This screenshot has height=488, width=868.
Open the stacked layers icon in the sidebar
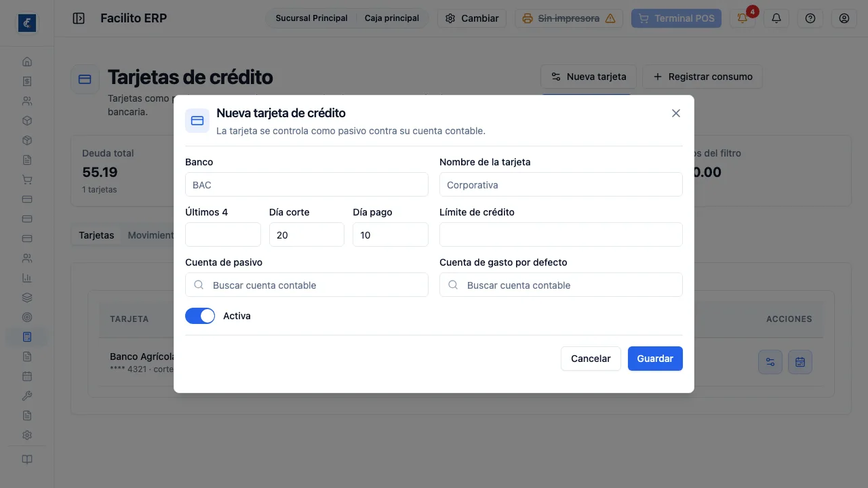(27, 298)
